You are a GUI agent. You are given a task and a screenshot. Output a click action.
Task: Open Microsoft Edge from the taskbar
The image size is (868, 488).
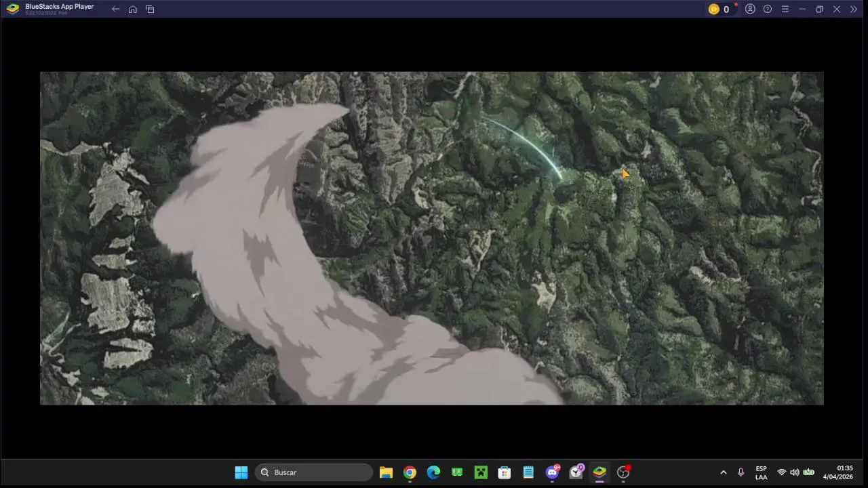tap(433, 472)
